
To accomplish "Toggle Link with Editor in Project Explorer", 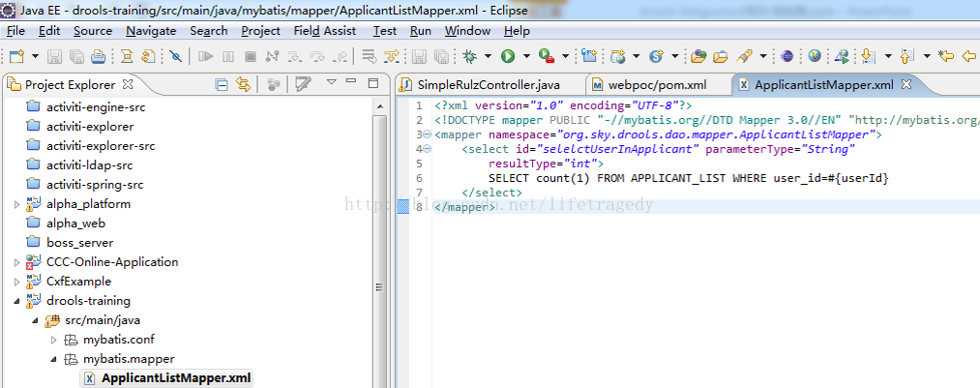I will coord(243,84).
